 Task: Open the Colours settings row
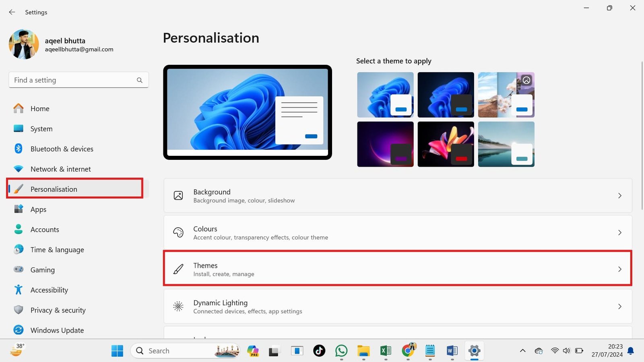point(398,233)
